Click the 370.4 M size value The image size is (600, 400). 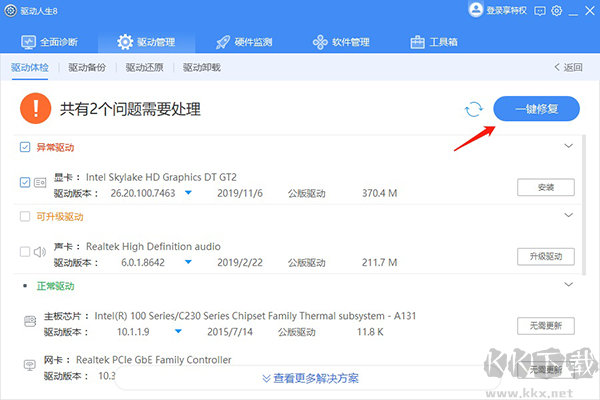[x=380, y=193]
